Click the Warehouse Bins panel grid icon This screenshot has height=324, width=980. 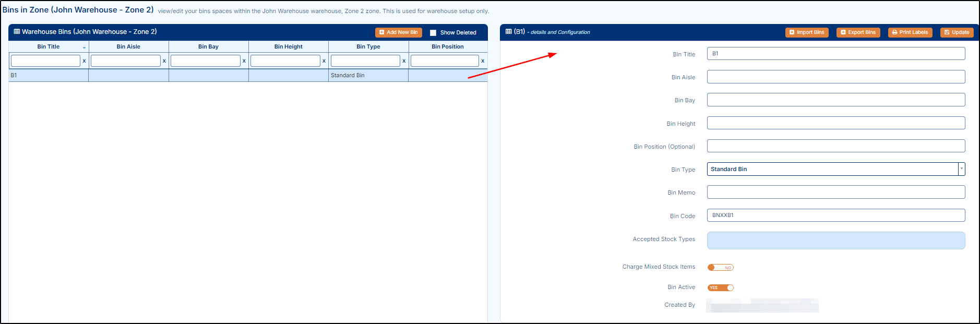[x=17, y=32]
